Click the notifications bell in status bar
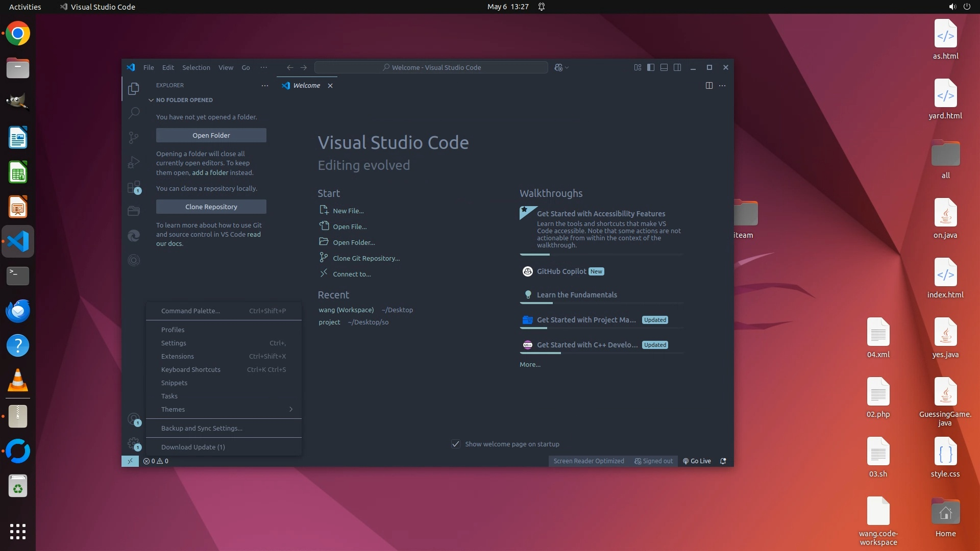Viewport: 980px width, 551px height. coord(723,461)
